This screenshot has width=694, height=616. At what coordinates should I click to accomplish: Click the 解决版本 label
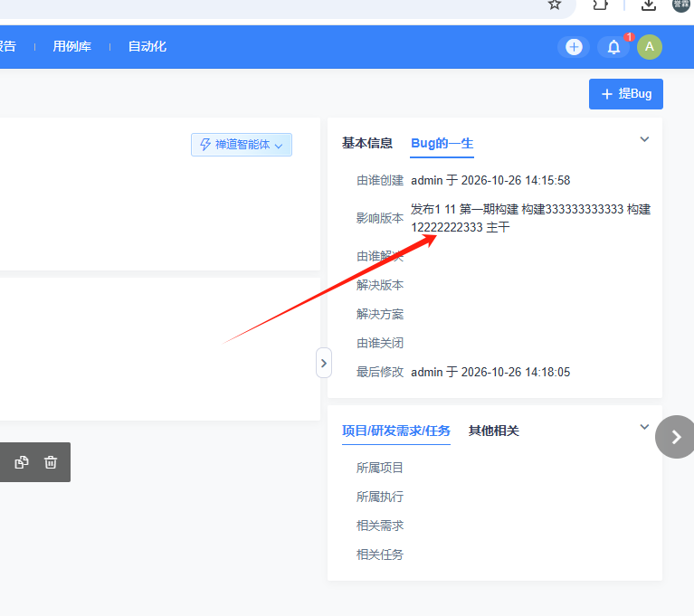[x=380, y=285]
